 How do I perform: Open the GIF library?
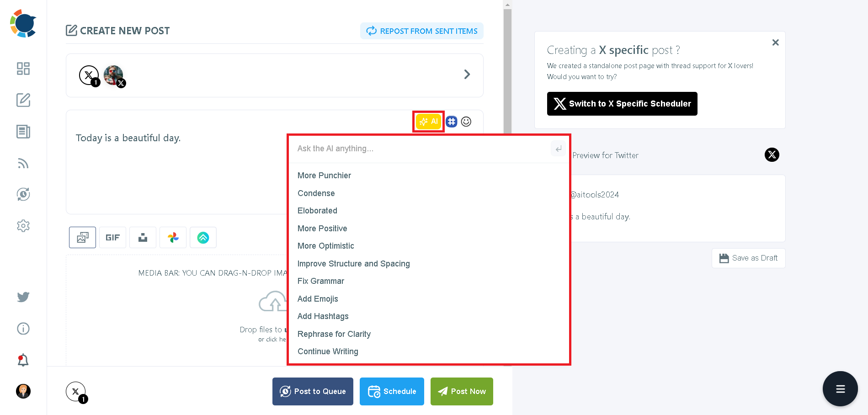[x=112, y=237]
